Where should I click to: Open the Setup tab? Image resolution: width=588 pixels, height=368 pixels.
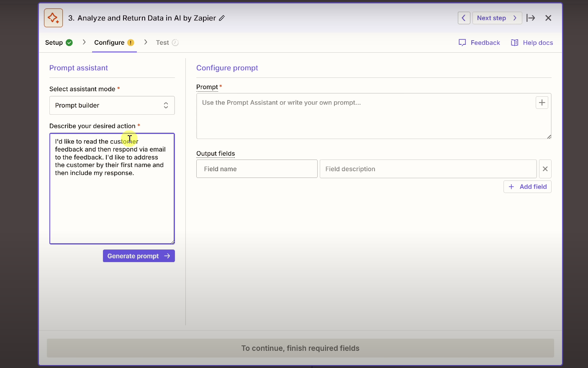[x=59, y=43]
